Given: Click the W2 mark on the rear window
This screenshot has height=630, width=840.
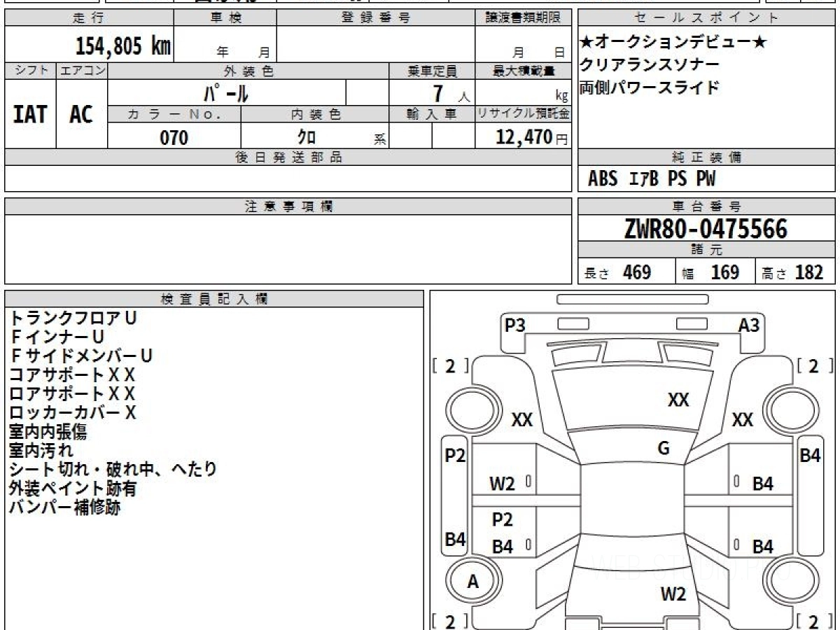Looking at the screenshot, I should [x=673, y=594].
